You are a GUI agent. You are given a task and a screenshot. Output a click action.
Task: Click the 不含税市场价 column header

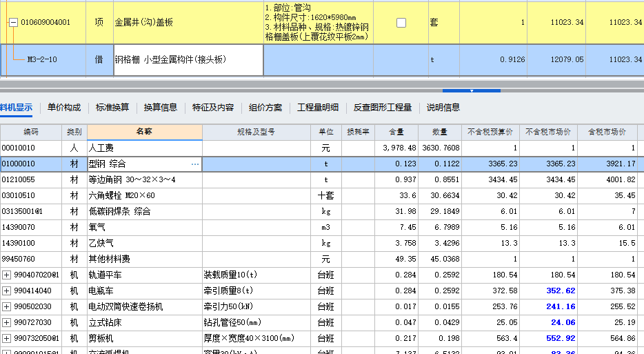coord(548,132)
